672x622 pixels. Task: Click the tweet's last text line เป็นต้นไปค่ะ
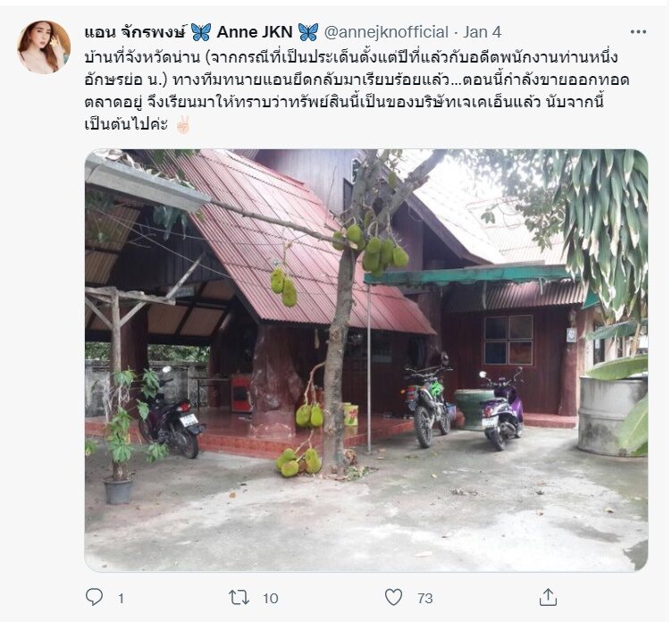(126, 125)
